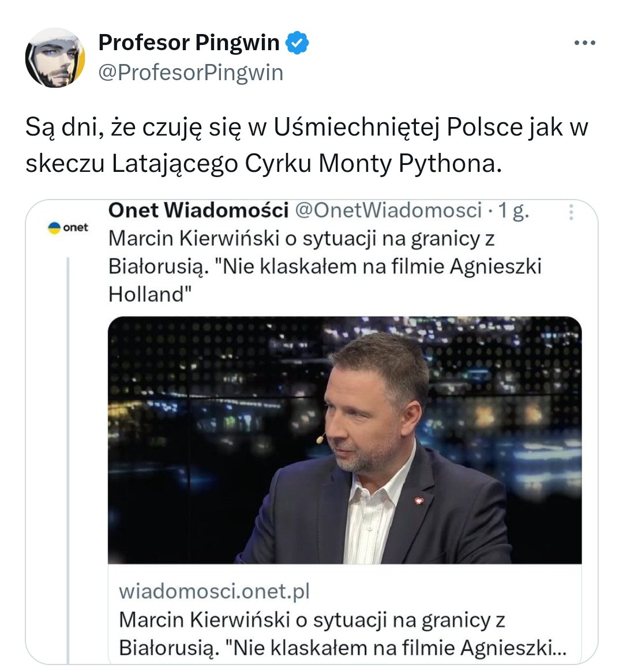The image size is (623, 672).
Task: Open the Onet Wiadomości account name
Action: tap(198, 211)
